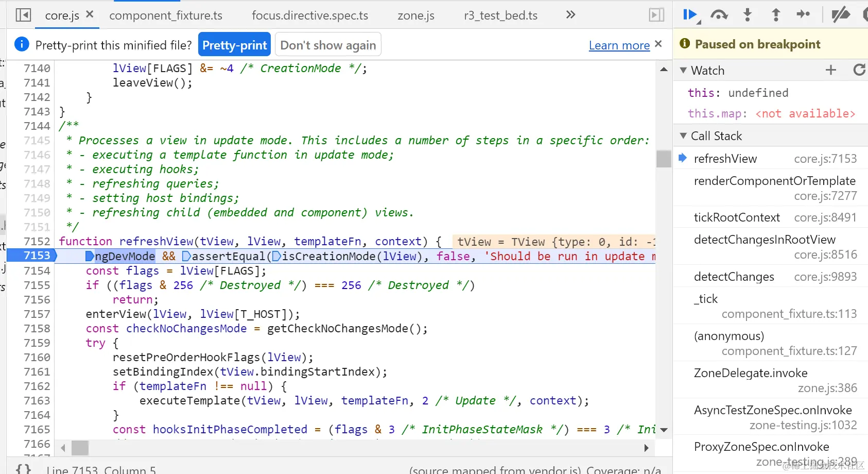The width and height of the screenshot is (868, 474).
Task: Collapse the Call Stack section
Action: click(x=683, y=136)
